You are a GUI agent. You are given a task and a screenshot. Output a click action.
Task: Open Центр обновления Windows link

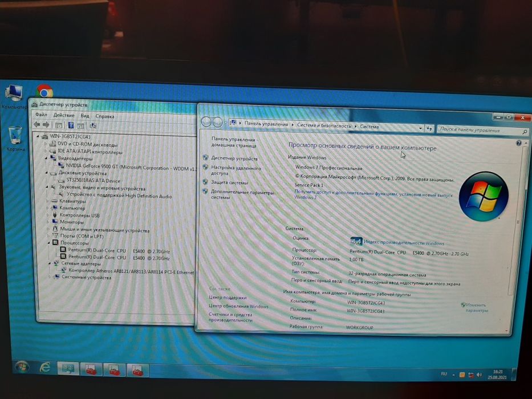click(x=238, y=306)
